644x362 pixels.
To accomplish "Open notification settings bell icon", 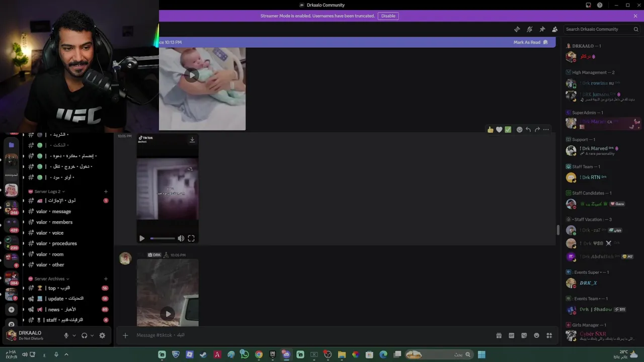I will pos(529,29).
